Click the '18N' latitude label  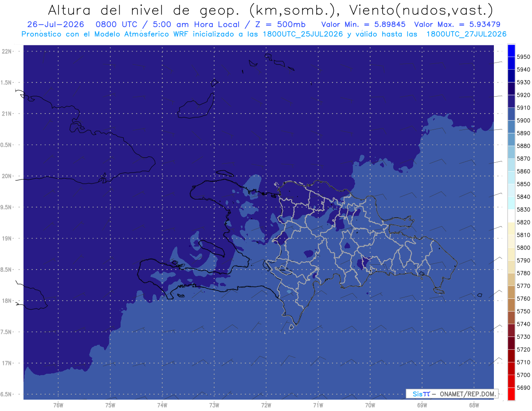click(7, 301)
